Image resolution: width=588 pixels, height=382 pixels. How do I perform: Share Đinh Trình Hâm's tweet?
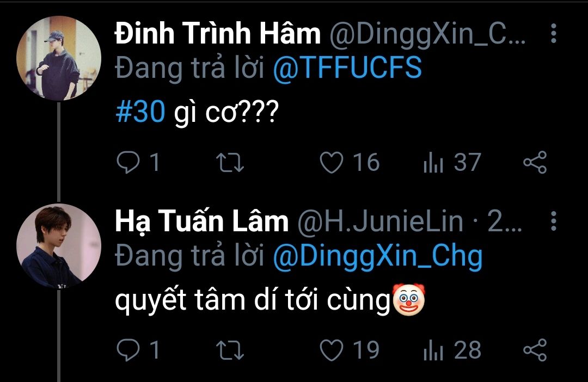click(x=534, y=163)
